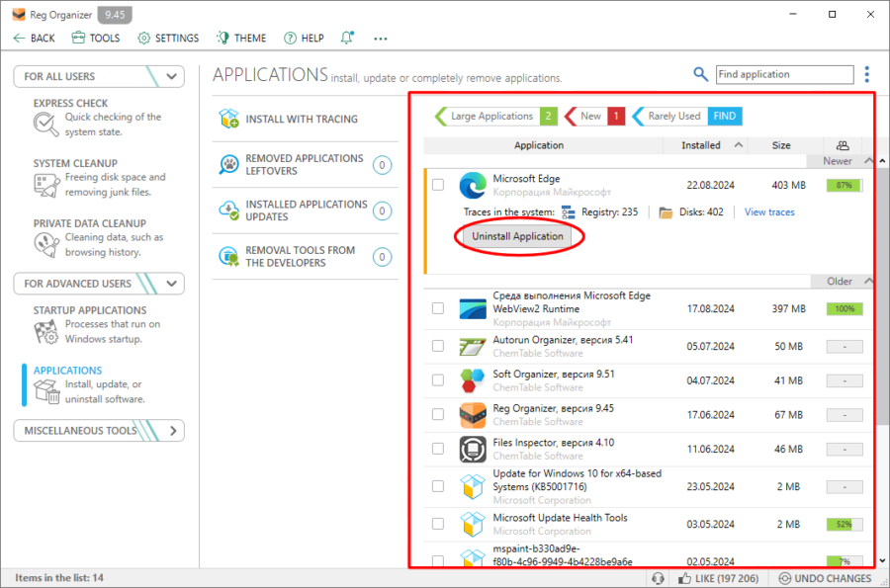Open the Settings menu
This screenshot has width=890, height=588.
(x=168, y=38)
